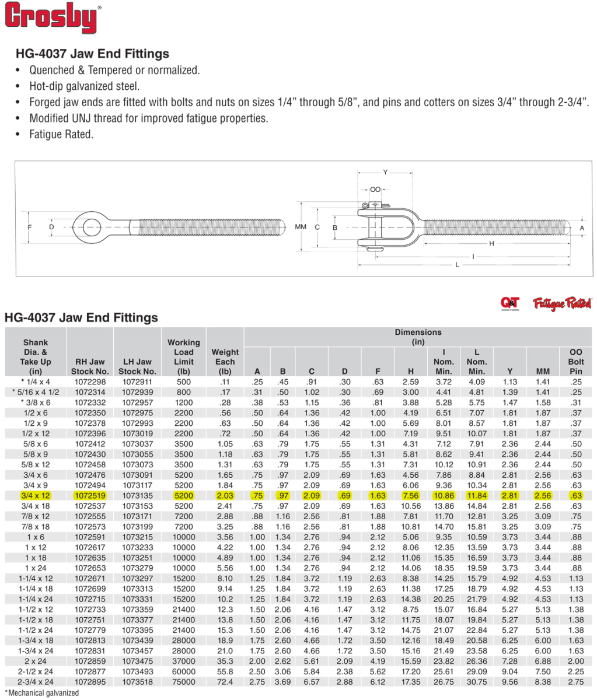
Task: Select the OO Bolt Pin column header
Action: (575, 361)
